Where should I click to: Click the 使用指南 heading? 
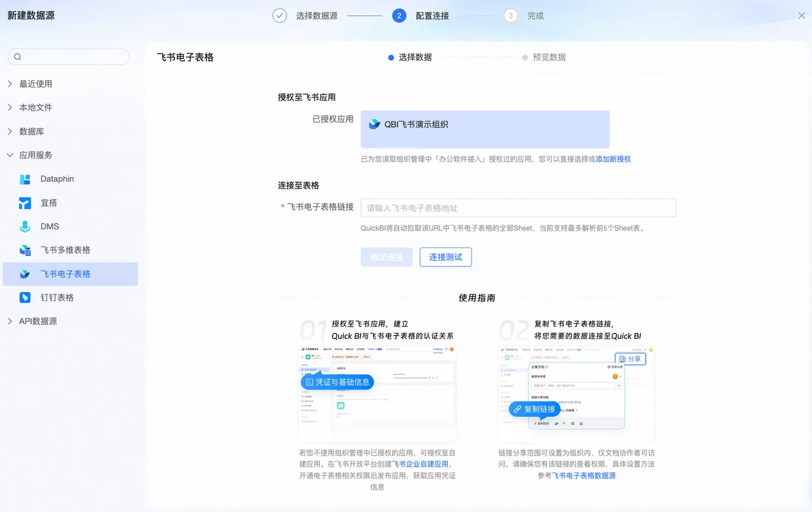point(477,298)
